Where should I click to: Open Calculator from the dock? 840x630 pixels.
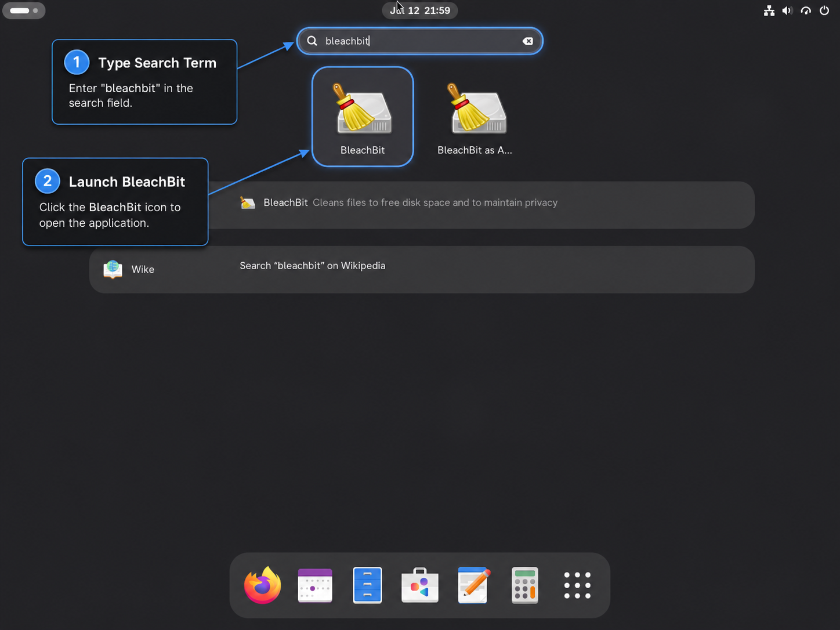tap(525, 585)
